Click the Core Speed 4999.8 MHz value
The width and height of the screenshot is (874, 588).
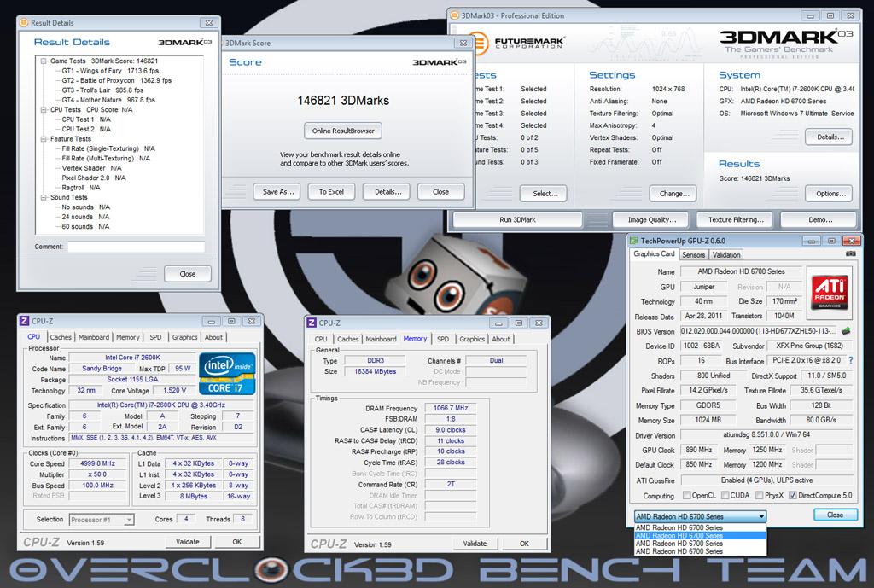97,463
